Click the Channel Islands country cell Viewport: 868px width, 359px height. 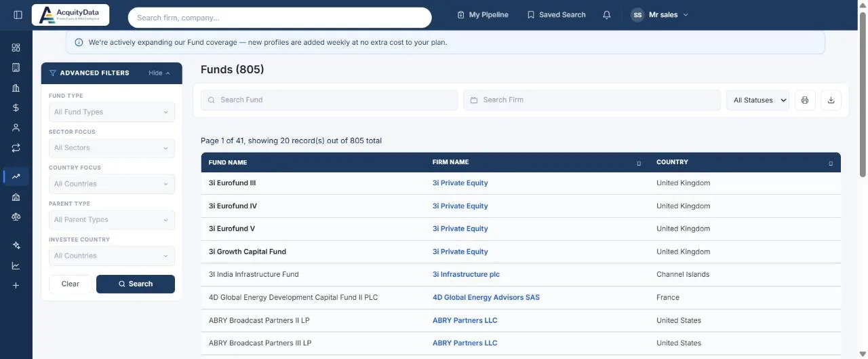pos(683,275)
